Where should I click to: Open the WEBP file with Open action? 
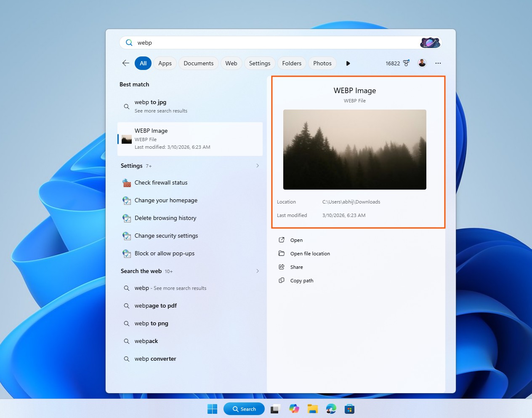click(x=296, y=240)
